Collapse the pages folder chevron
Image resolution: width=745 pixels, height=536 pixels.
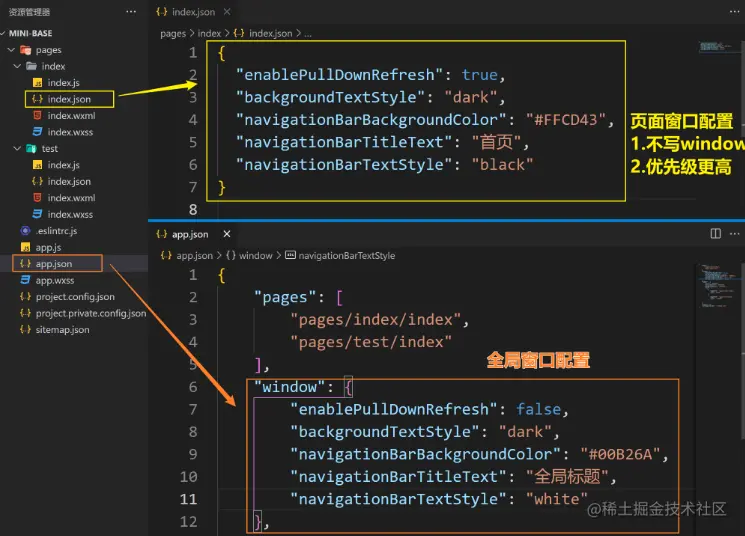point(11,50)
